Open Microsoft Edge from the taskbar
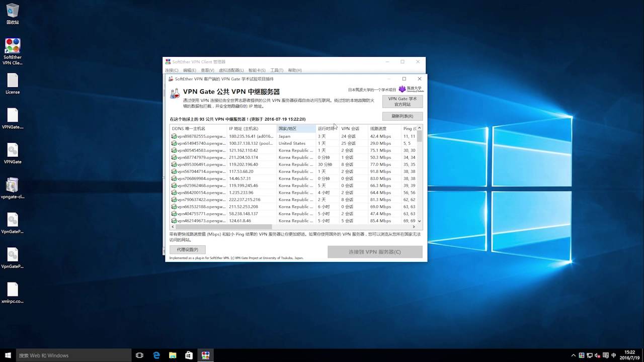644x362 pixels. (x=156, y=355)
